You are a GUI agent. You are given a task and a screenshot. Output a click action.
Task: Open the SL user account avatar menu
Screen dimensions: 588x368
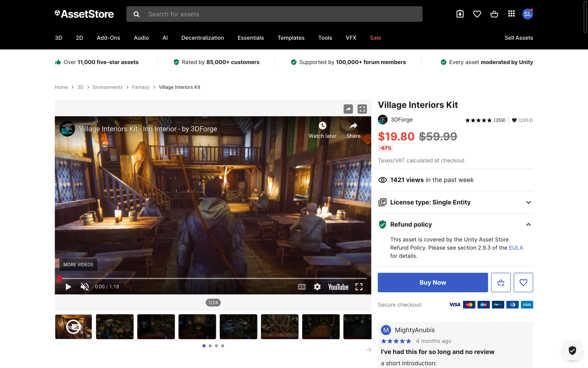coord(527,14)
